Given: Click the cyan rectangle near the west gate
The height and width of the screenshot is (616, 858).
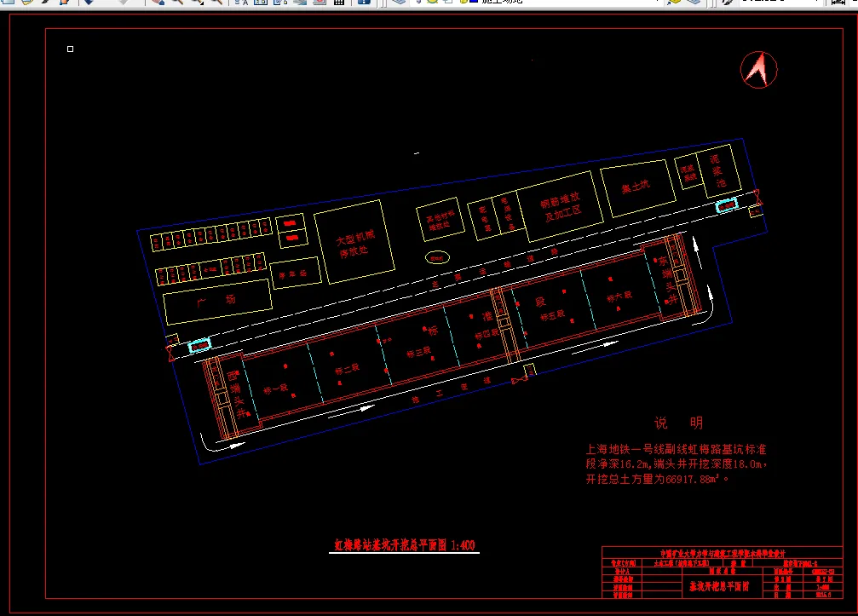Looking at the screenshot, I should tap(199, 346).
